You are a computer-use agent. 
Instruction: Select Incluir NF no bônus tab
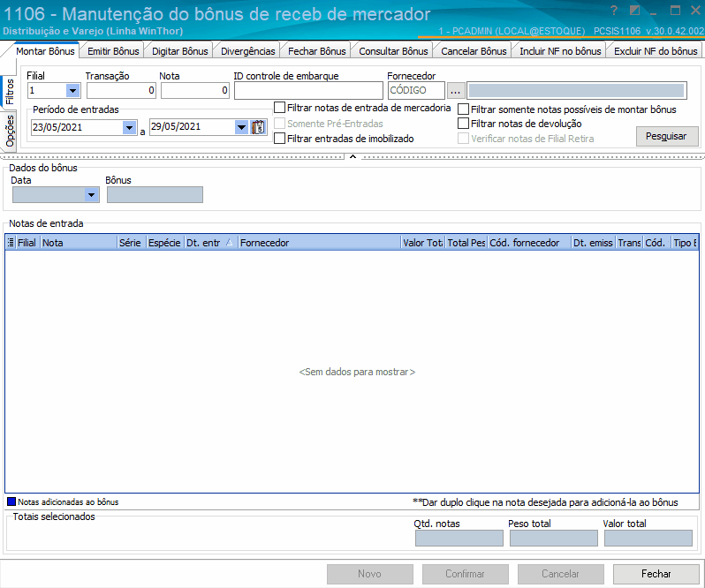[560, 51]
